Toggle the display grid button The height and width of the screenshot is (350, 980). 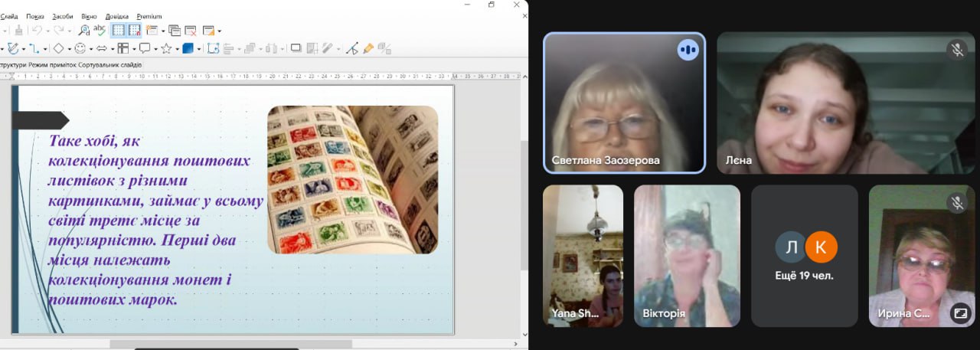click(119, 31)
